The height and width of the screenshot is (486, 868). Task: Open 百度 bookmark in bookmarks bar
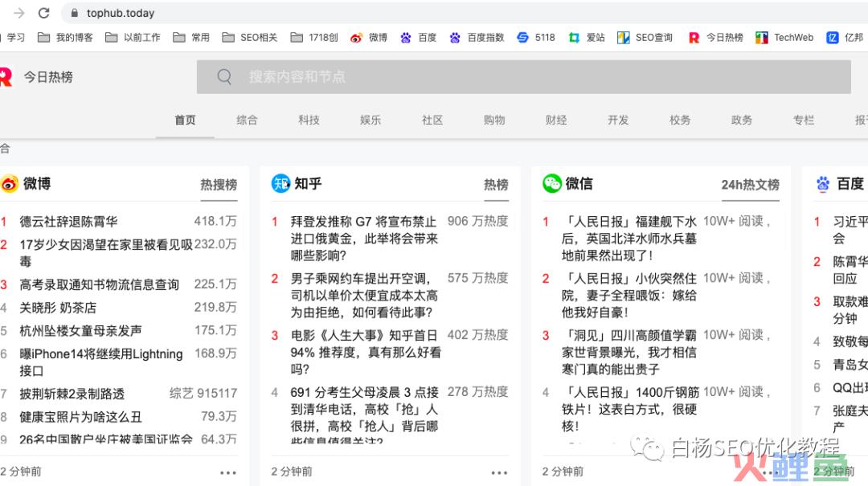coord(419,38)
